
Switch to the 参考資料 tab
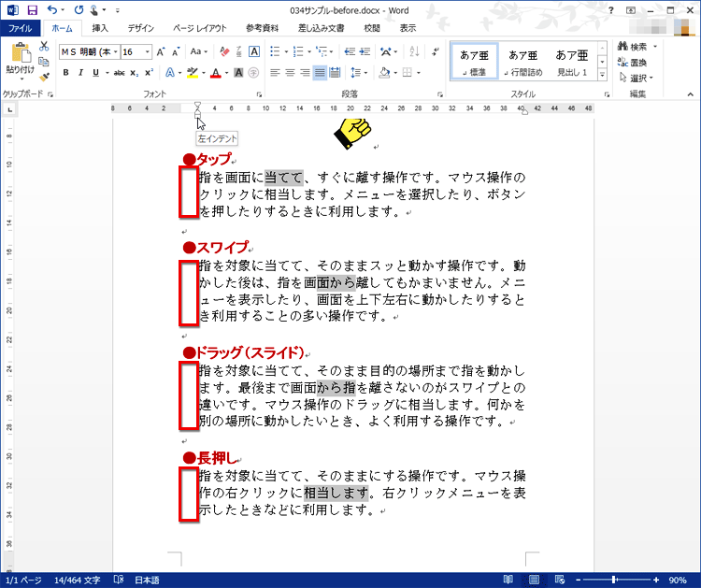click(263, 28)
